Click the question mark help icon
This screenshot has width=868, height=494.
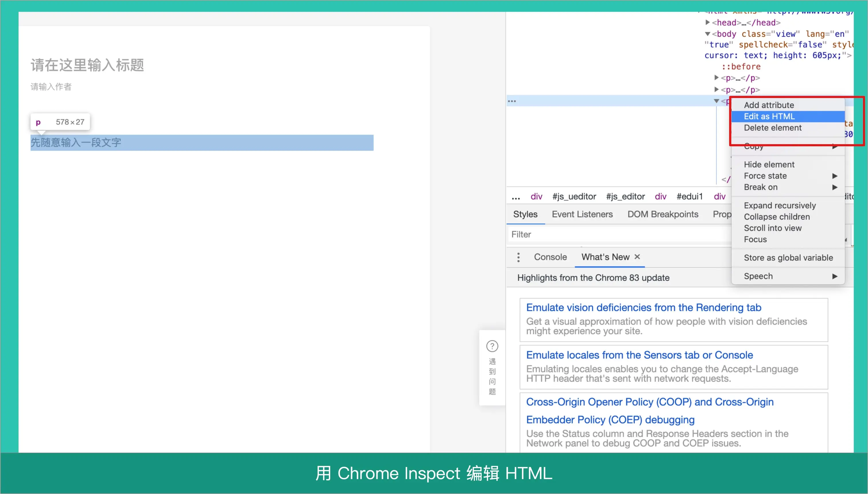(x=492, y=346)
